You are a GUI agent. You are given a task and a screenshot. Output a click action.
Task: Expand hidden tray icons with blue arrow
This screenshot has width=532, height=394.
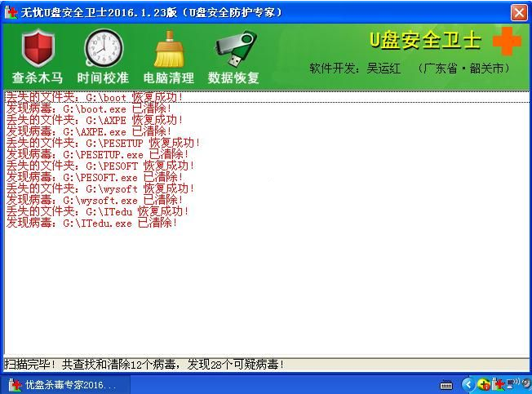468,385
